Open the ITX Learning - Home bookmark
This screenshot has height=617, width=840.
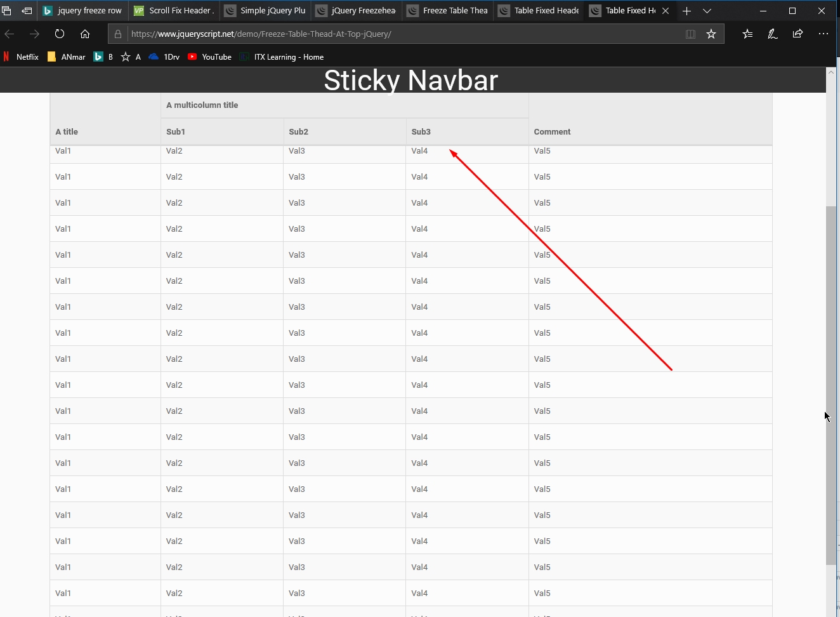(x=282, y=57)
